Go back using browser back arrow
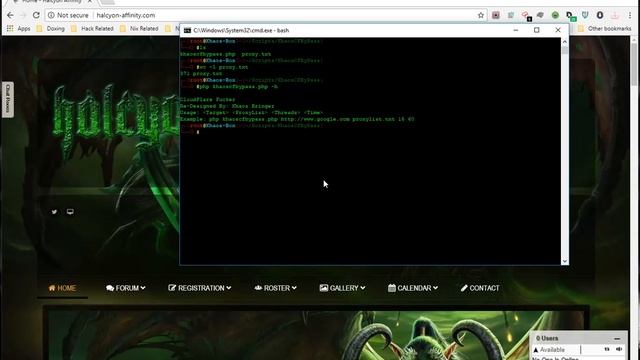The height and width of the screenshot is (360, 640). click(x=10, y=15)
